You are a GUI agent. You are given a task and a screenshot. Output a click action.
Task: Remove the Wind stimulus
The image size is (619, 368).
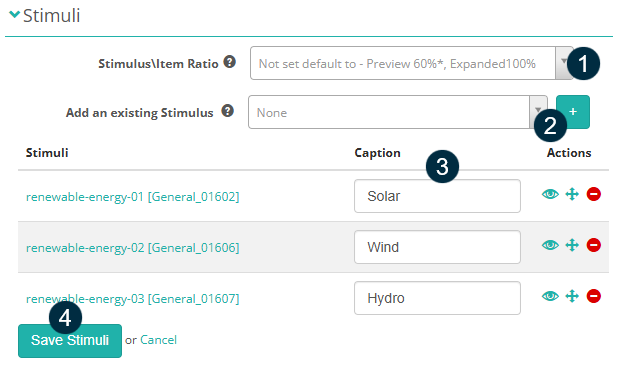pyautogui.click(x=594, y=245)
